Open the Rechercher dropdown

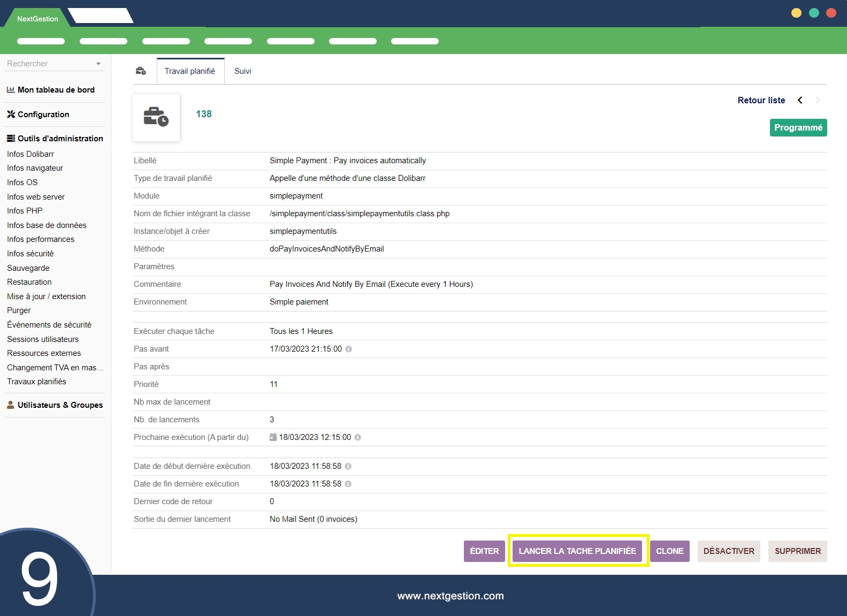(54, 64)
